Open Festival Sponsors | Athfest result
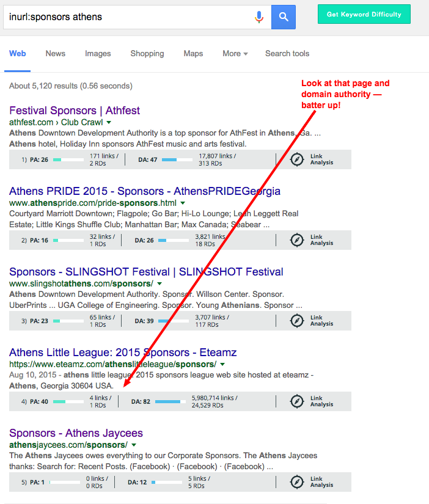Image resolution: width=429 pixels, height=504 pixels. [x=75, y=111]
